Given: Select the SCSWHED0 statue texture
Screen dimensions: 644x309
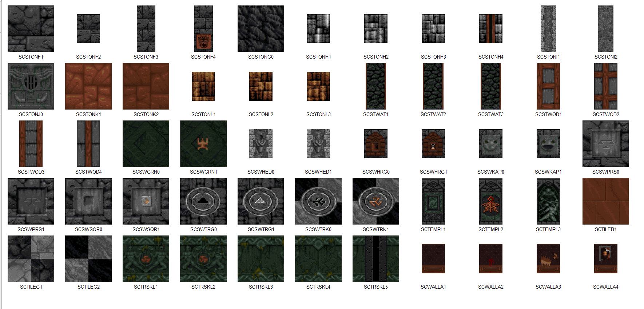Looking at the screenshot, I should click(x=261, y=144).
